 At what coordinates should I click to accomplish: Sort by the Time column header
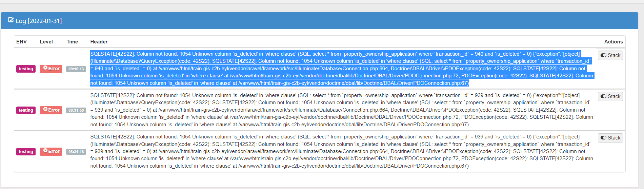(x=72, y=42)
